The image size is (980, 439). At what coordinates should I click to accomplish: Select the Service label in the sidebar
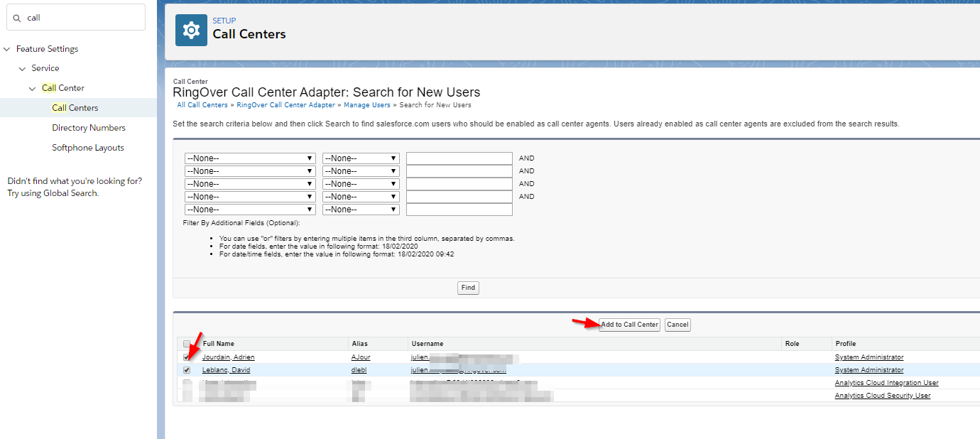pos(45,68)
